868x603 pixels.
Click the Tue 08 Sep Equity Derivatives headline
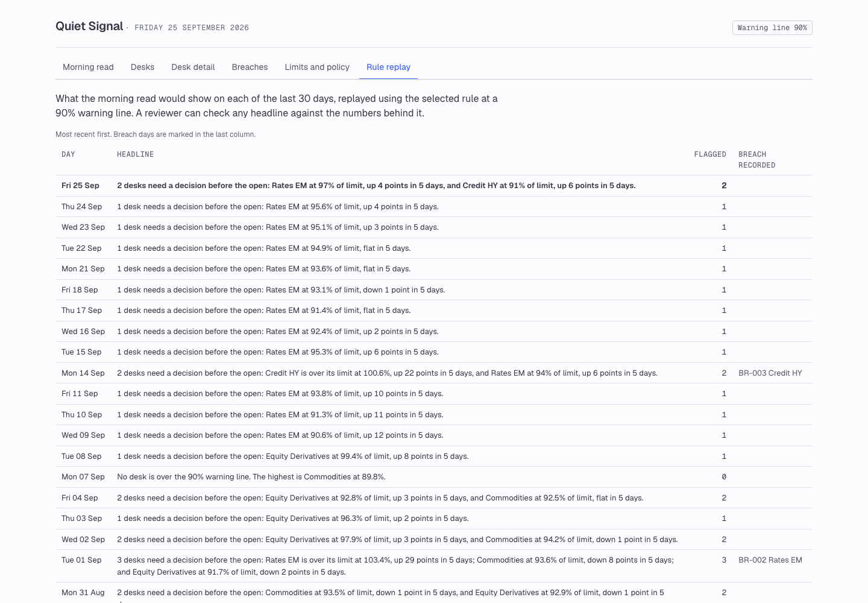[293, 456]
